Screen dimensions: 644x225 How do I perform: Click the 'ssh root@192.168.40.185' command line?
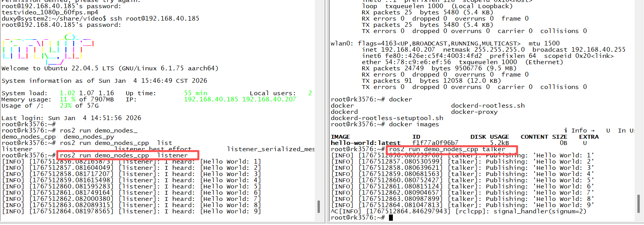coord(154,19)
